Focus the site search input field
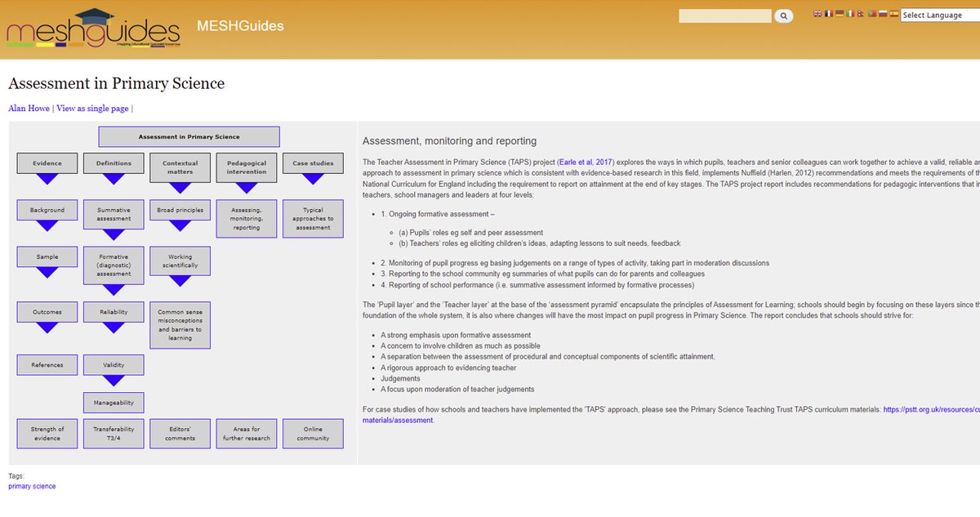The width and height of the screenshot is (980, 517). pyautogui.click(x=724, y=16)
